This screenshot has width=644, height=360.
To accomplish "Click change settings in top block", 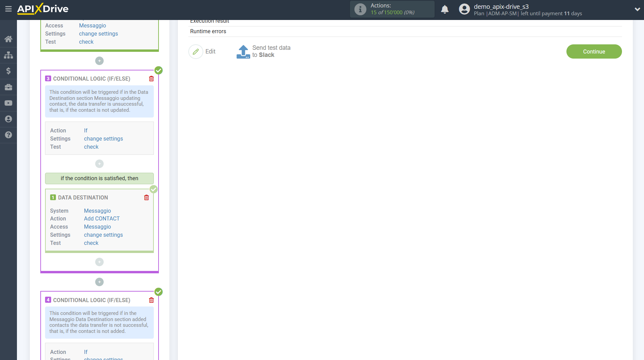I will click(x=99, y=34).
